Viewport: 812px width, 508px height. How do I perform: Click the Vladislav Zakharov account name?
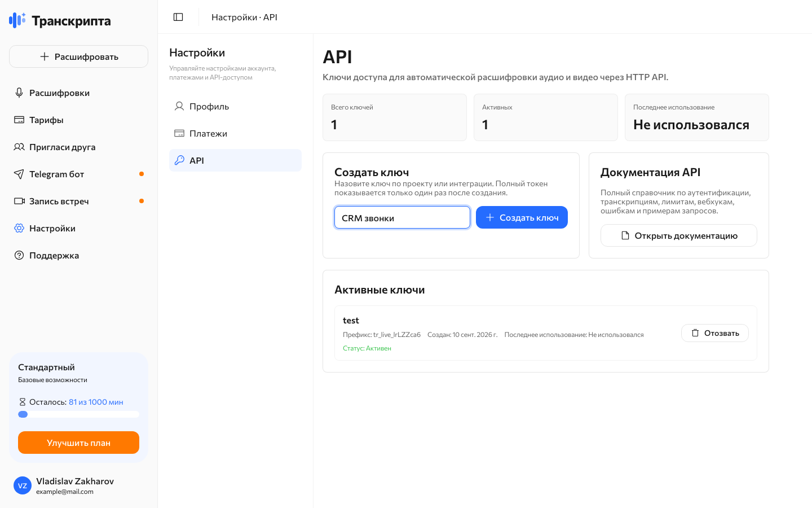tap(75, 481)
